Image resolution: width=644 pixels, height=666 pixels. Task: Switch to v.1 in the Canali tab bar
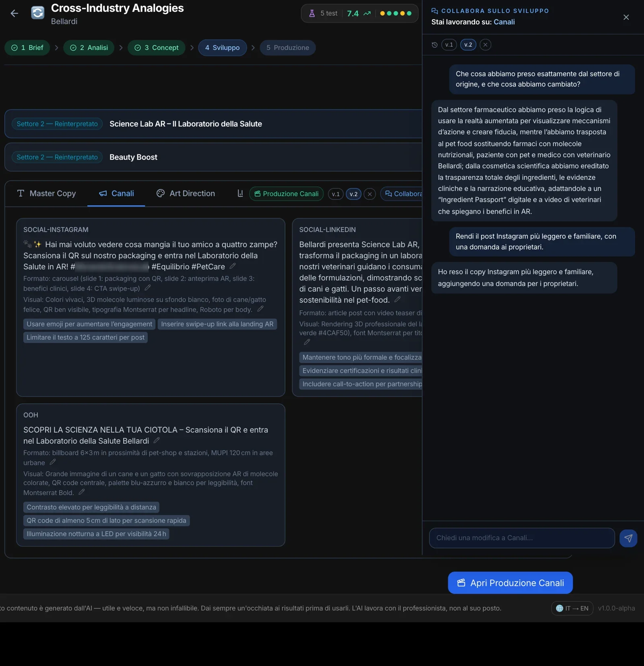(x=336, y=194)
